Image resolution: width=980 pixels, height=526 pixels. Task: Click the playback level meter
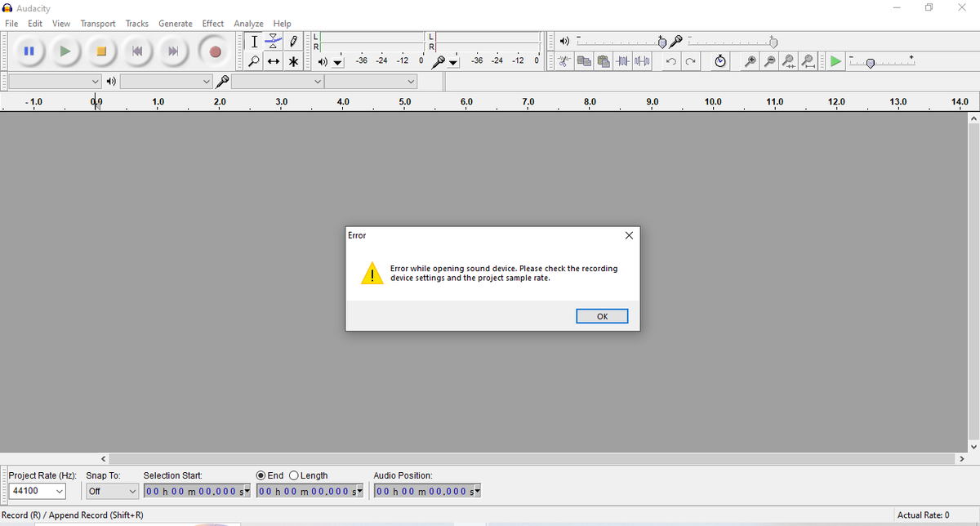click(x=373, y=42)
